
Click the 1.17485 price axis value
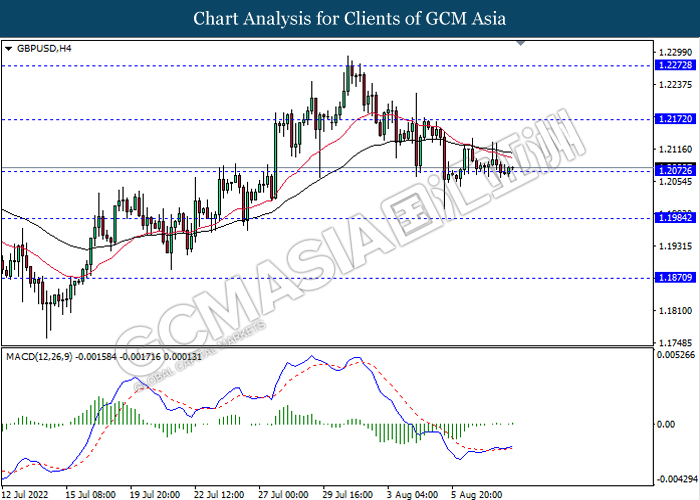675,343
